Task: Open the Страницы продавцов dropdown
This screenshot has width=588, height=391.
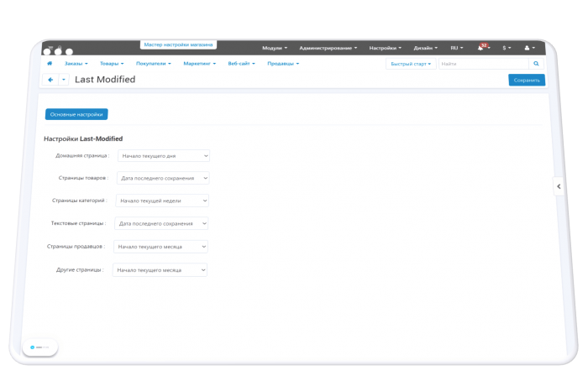Action: pyautogui.click(x=160, y=247)
